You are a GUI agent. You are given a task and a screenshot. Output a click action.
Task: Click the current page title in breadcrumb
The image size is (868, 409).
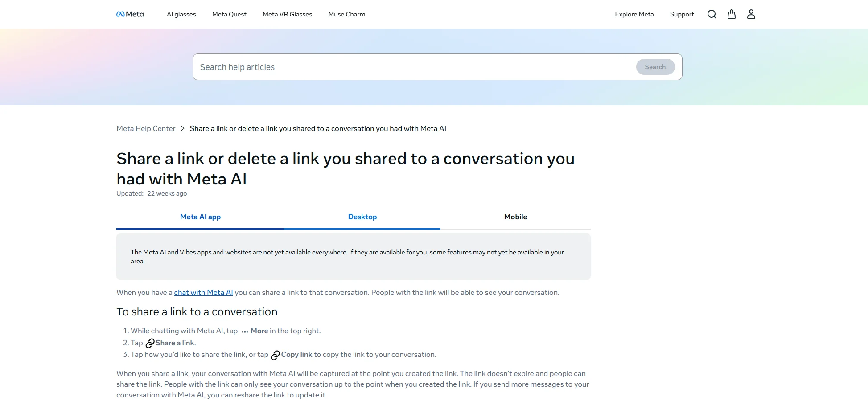[318, 128]
